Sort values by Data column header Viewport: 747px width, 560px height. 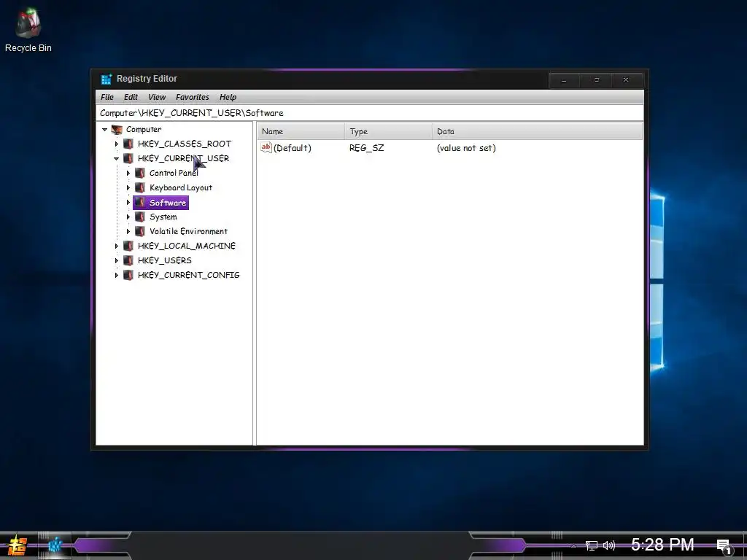click(x=538, y=131)
